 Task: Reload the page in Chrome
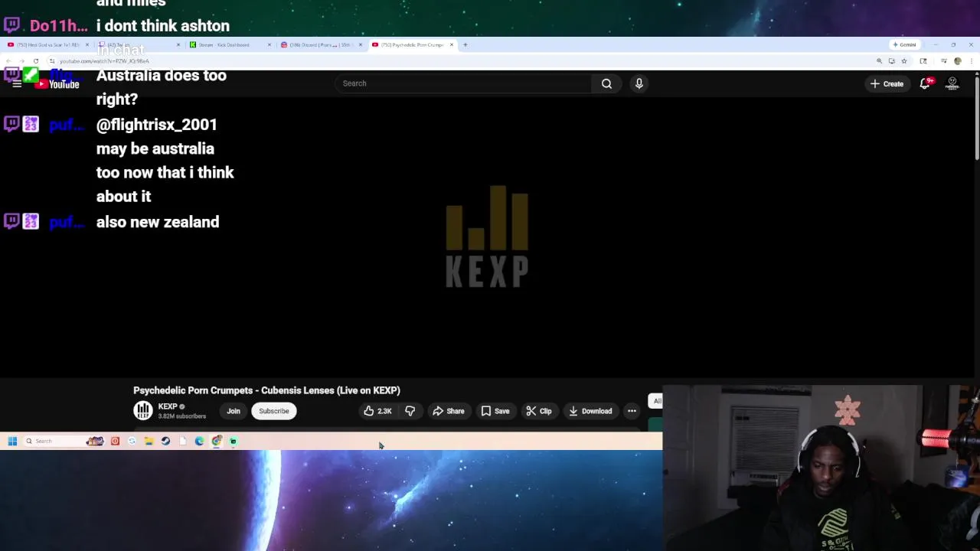pos(36,61)
